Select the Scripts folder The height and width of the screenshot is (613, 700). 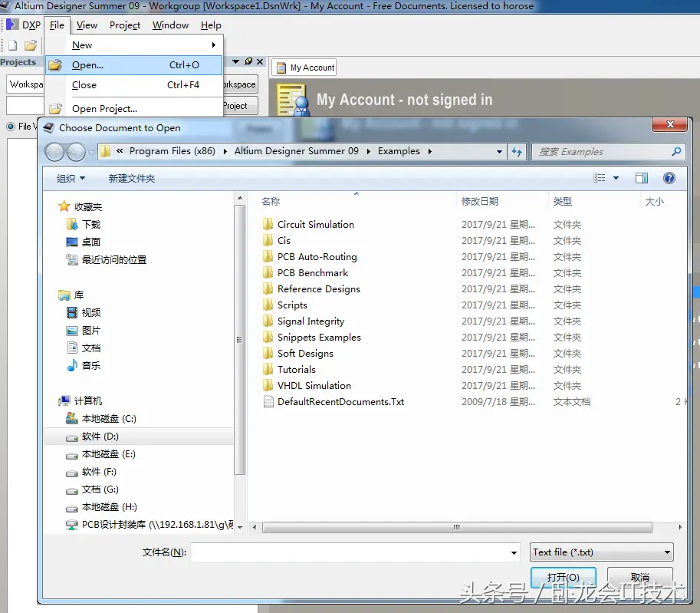pyautogui.click(x=292, y=305)
